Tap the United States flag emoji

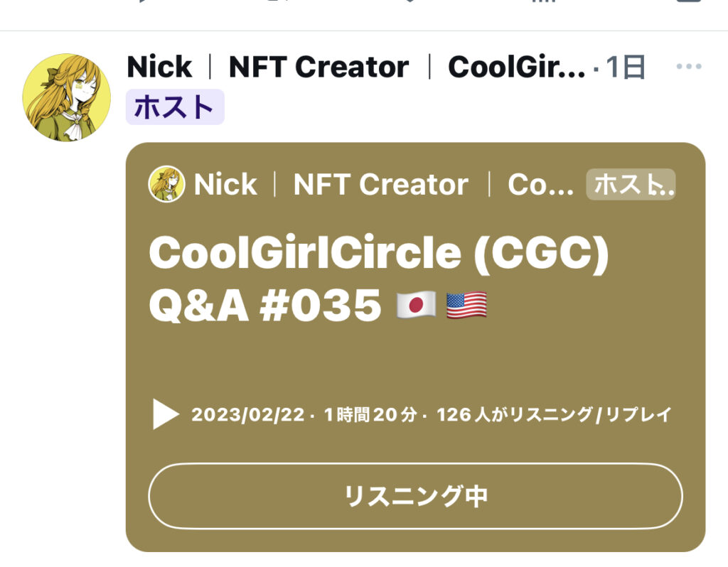(x=466, y=306)
